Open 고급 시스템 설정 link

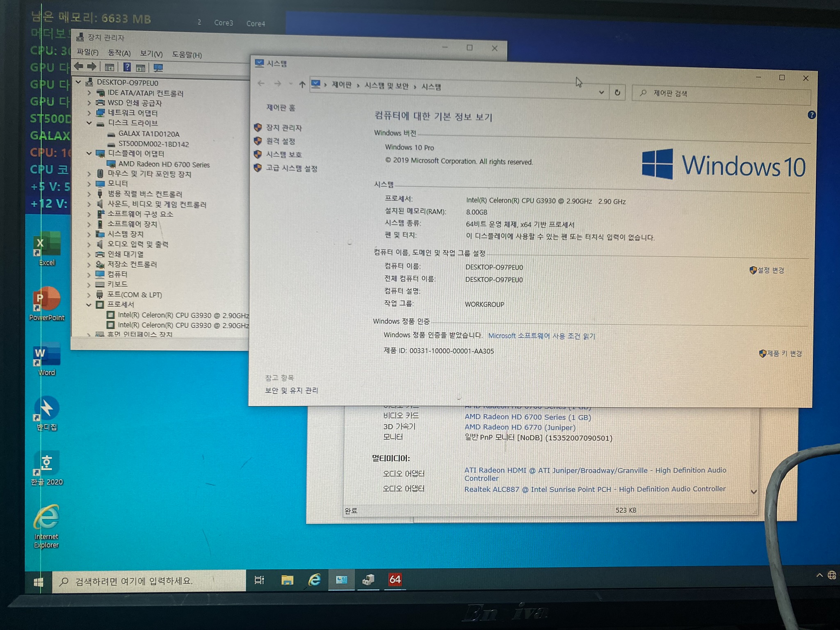point(291,168)
